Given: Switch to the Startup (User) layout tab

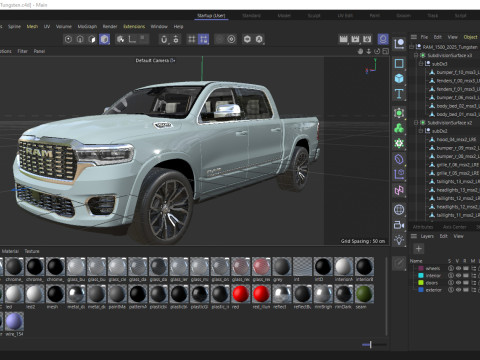Looking at the screenshot, I should [x=211, y=15].
